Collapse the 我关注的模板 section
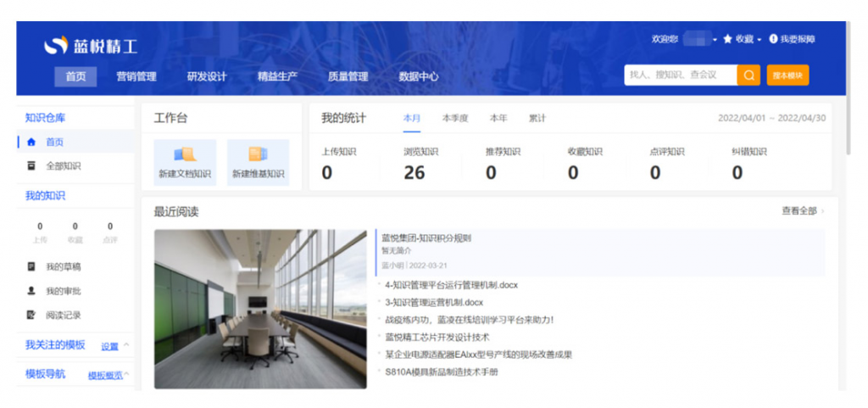This screenshot has height=408, width=868. [x=126, y=345]
